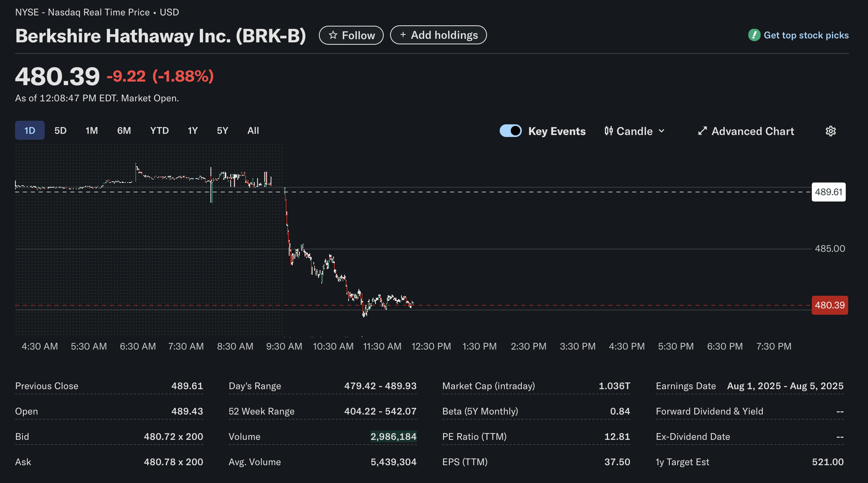Click the 9:30 AM axis label
Viewport: 868px width, 483px height.
(284, 346)
